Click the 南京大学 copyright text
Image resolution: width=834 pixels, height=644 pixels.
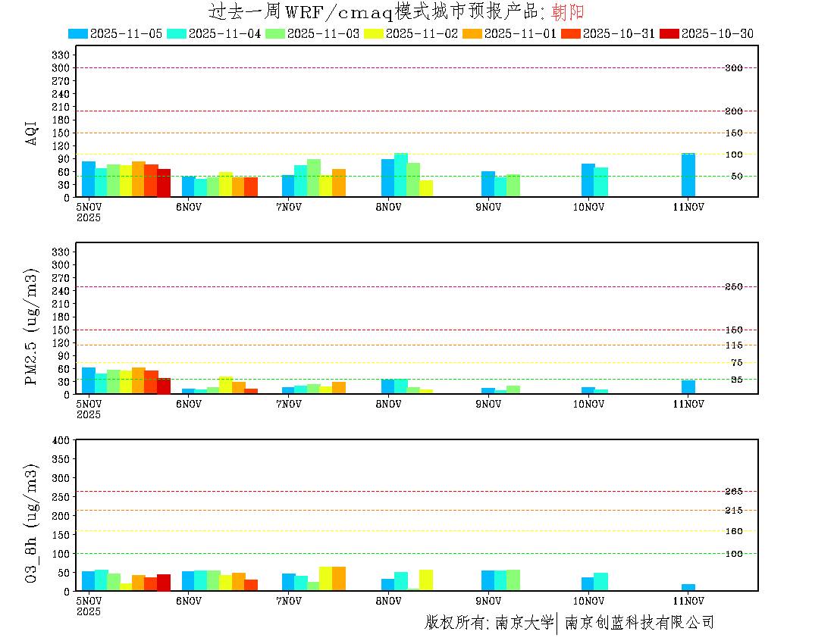(524, 623)
